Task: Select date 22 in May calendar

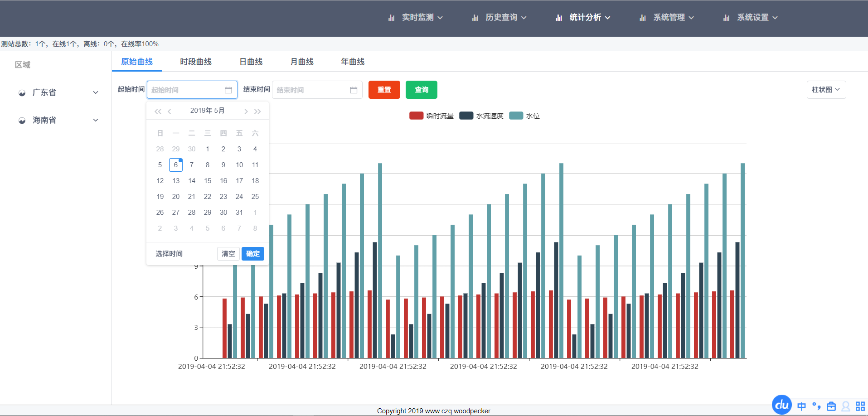Action: point(208,197)
